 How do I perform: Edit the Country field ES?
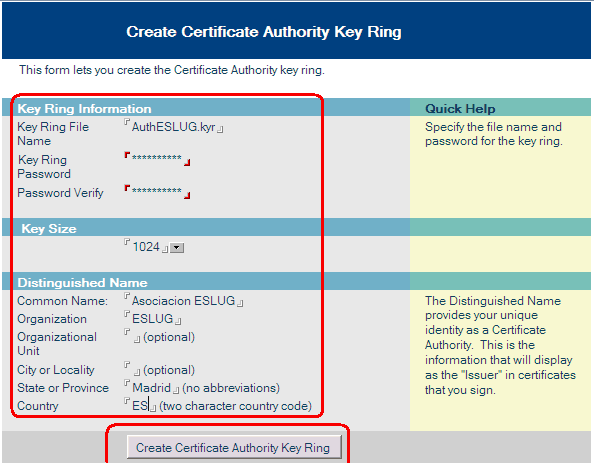(x=140, y=405)
